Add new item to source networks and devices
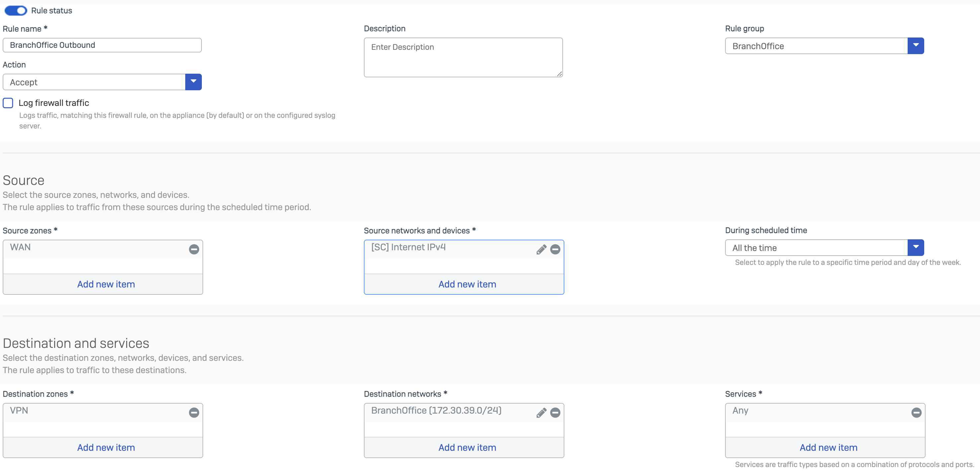980x474 pixels. pyautogui.click(x=467, y=284)
